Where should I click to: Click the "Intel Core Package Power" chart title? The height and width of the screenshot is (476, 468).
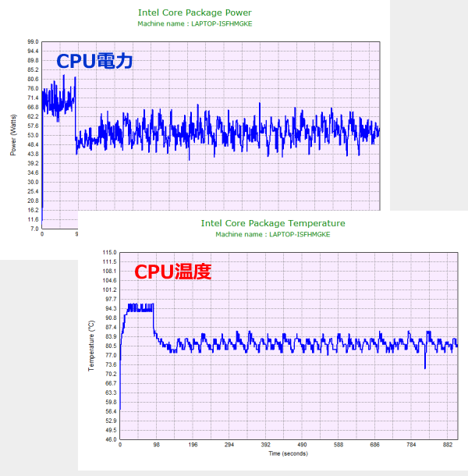195,12
